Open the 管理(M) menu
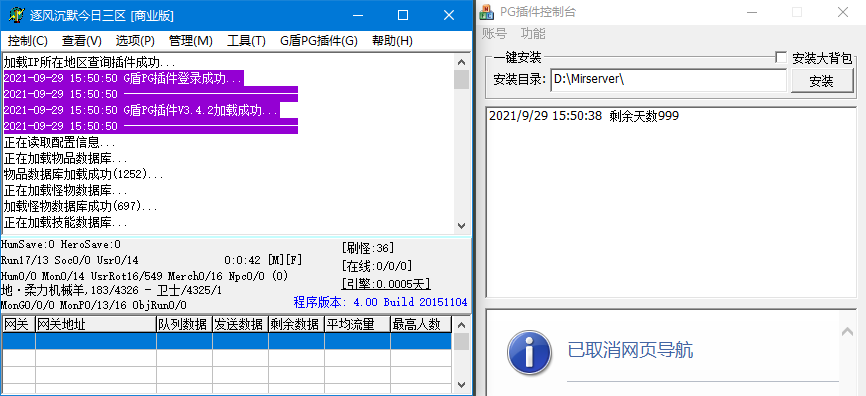 click(x=191, y=40)
